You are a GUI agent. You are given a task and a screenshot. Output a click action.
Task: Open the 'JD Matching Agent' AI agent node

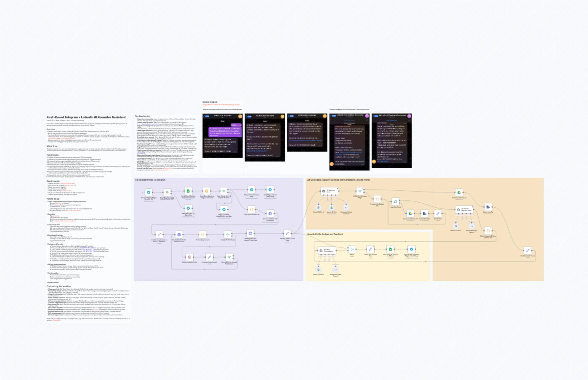(x=330, y=191)
